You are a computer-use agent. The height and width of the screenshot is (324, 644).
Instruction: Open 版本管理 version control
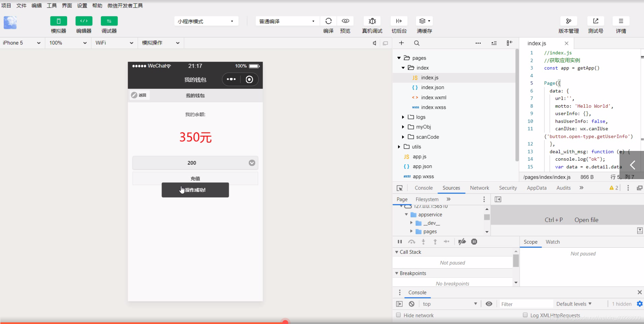tap(568, 21)
